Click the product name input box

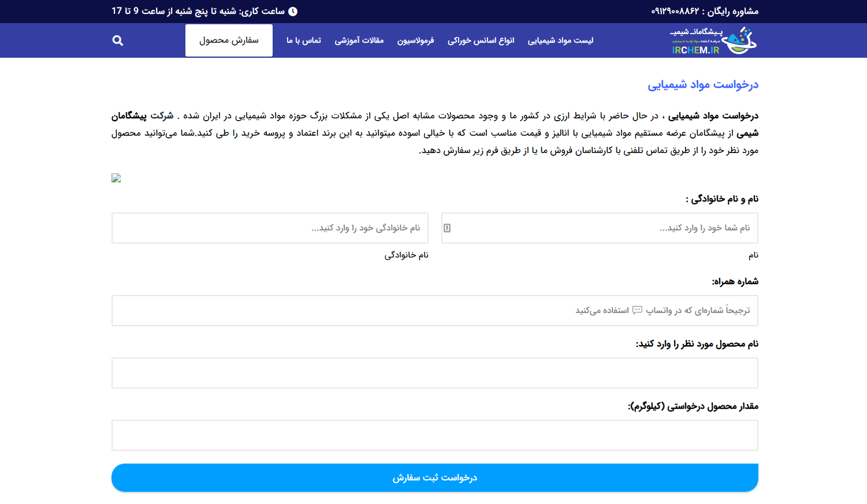[x=434, y=373]
